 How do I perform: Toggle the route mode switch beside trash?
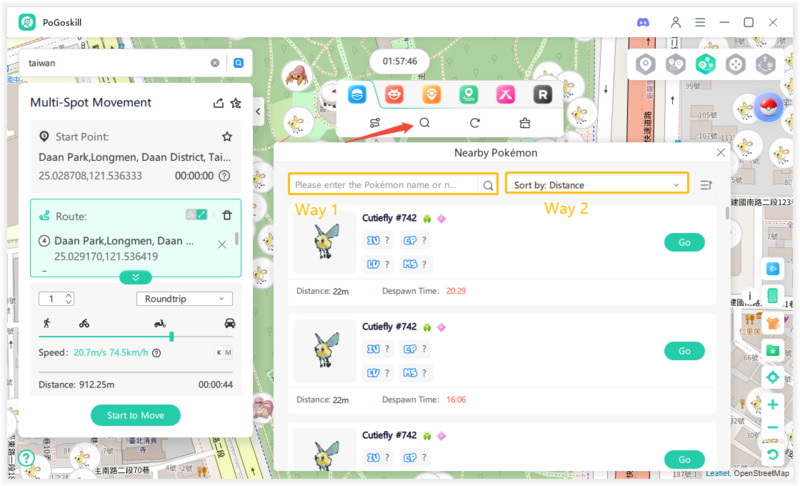(x=196, y=215)
